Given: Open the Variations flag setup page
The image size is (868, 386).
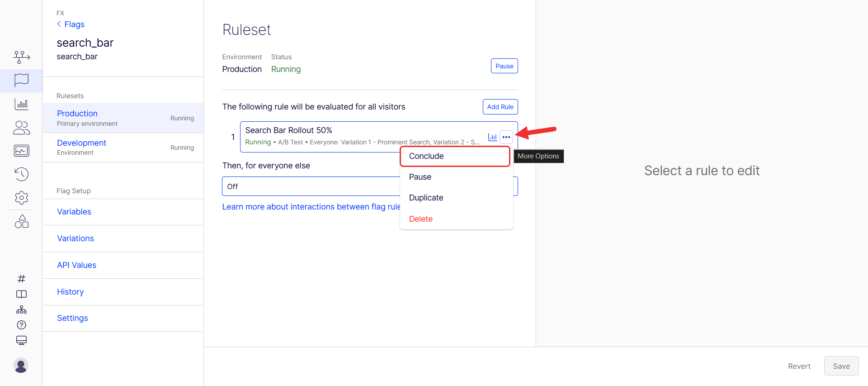Looking at the screenshot, I should (x=75, y=238).
